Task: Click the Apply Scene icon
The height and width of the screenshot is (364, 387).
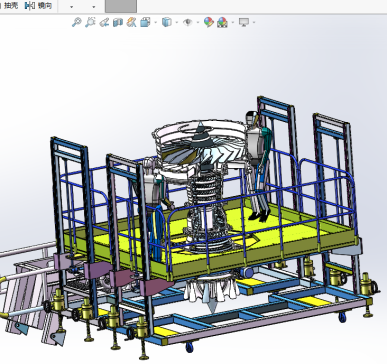Action: (222, 22)
